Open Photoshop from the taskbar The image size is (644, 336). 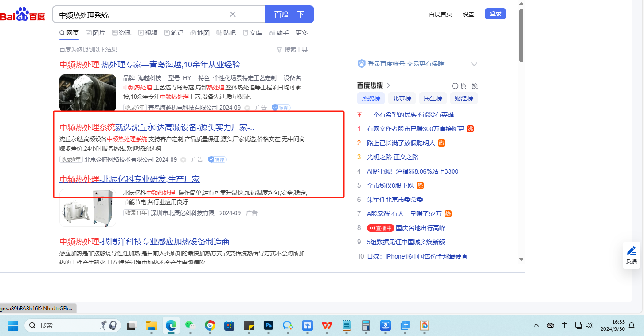268,325
